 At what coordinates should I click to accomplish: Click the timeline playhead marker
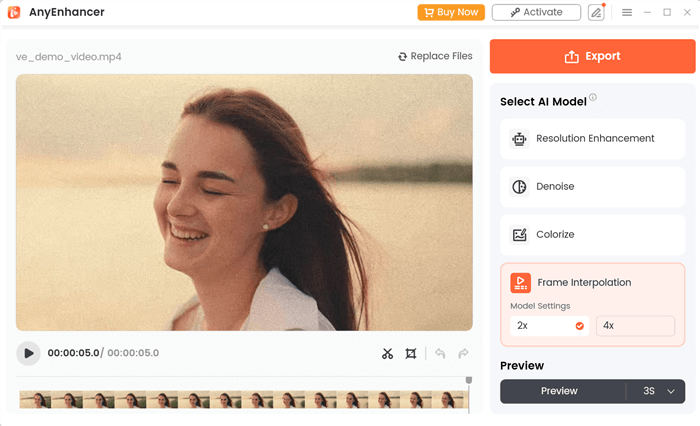(x=469, y=380)
